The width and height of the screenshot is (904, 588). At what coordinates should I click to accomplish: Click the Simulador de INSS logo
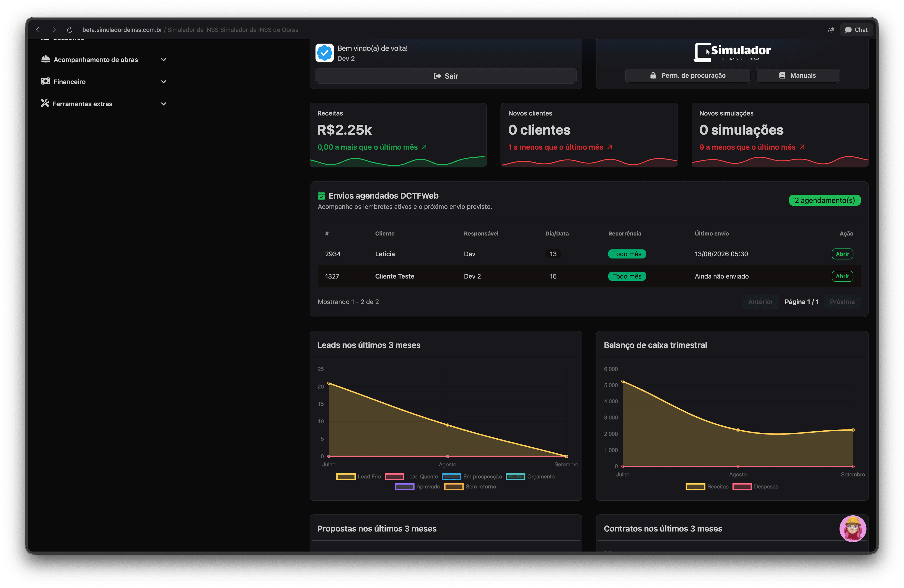732,52
